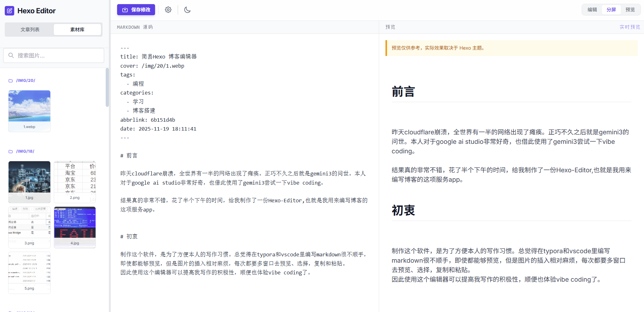The image size is (644, 312).
Task: Switch to 预览 preview-only view
Action: (x=630, y=10)
